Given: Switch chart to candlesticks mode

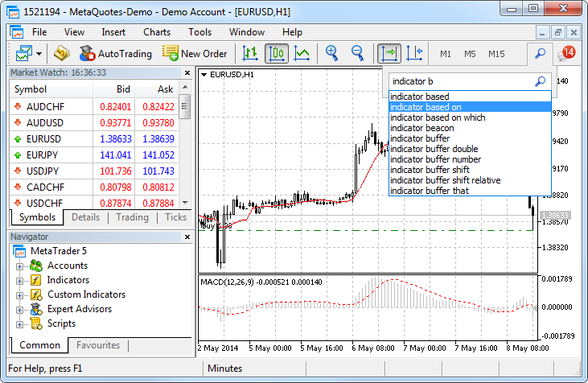Looking at the screenshot, I should (x=277, y=54).
